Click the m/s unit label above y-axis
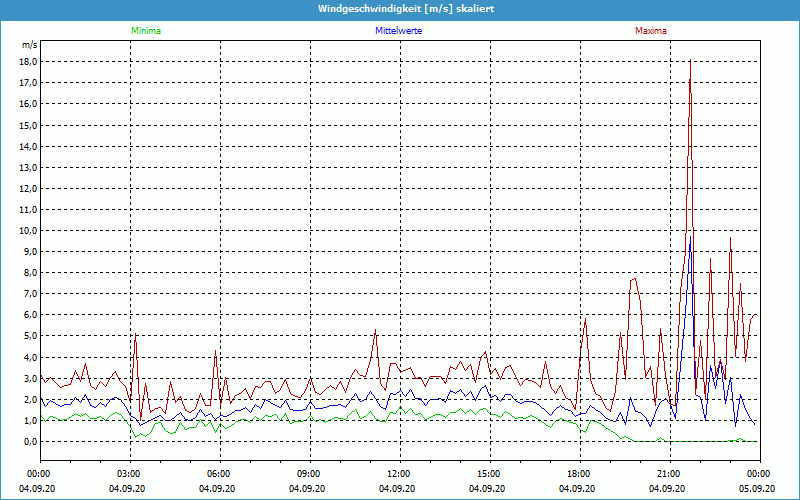This screenshot has height=500, width=800. tap(29, 45)
